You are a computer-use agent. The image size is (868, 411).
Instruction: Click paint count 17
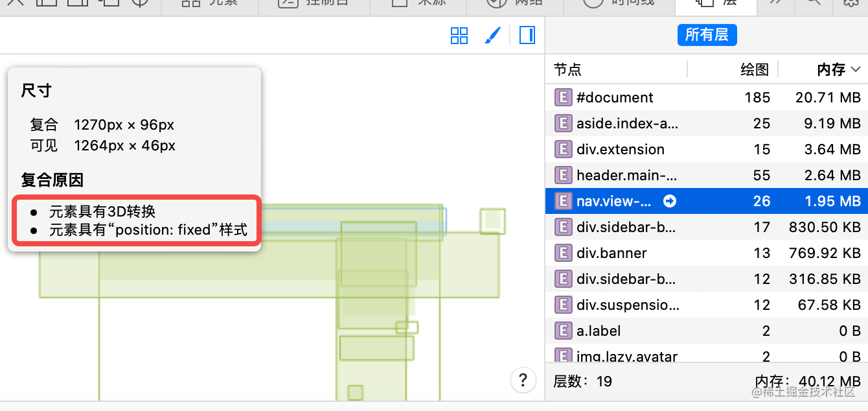coord(762,227)
